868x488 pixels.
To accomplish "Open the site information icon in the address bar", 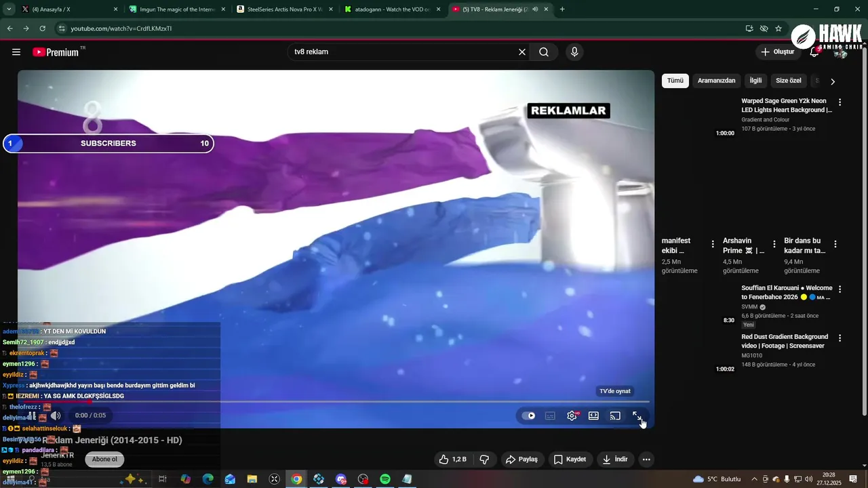I will point(62,28).
